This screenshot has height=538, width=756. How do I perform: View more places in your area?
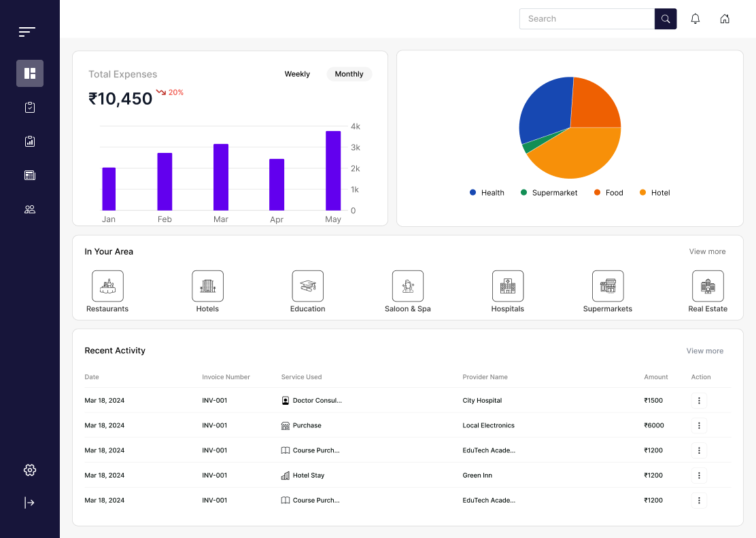(x=707, y=251)
